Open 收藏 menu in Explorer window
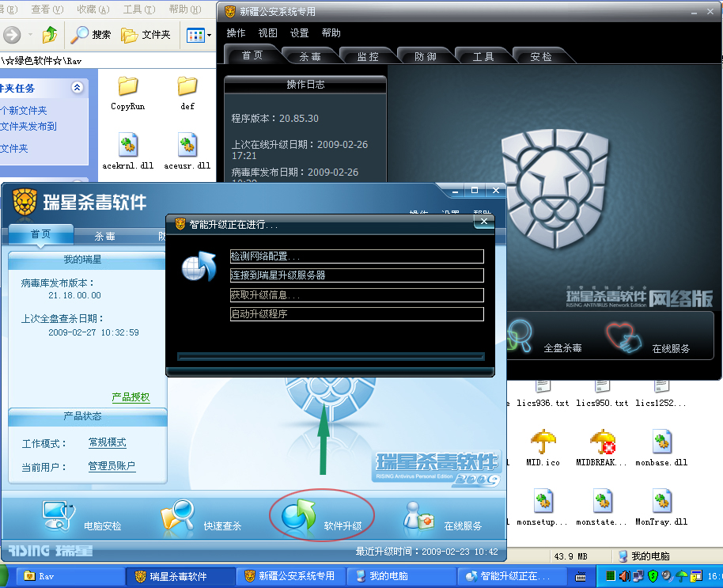This screenshot has height=588, width=723. (x=93, y=9)
